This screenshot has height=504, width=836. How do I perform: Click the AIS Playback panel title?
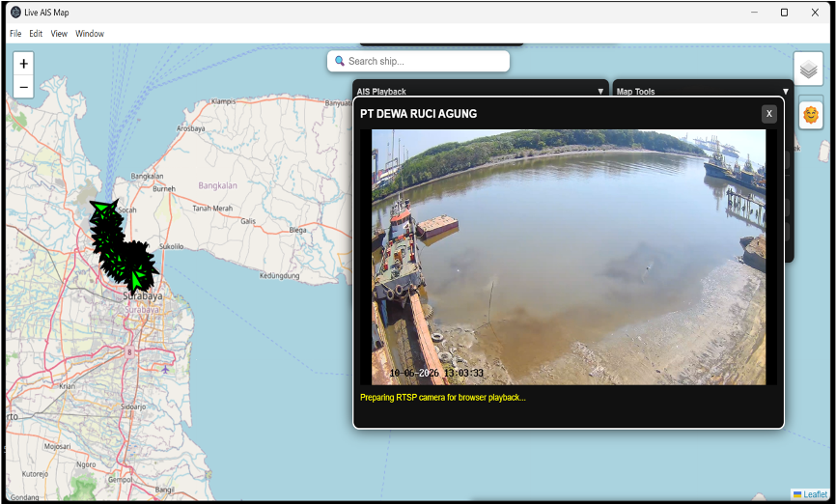(381, 91)
